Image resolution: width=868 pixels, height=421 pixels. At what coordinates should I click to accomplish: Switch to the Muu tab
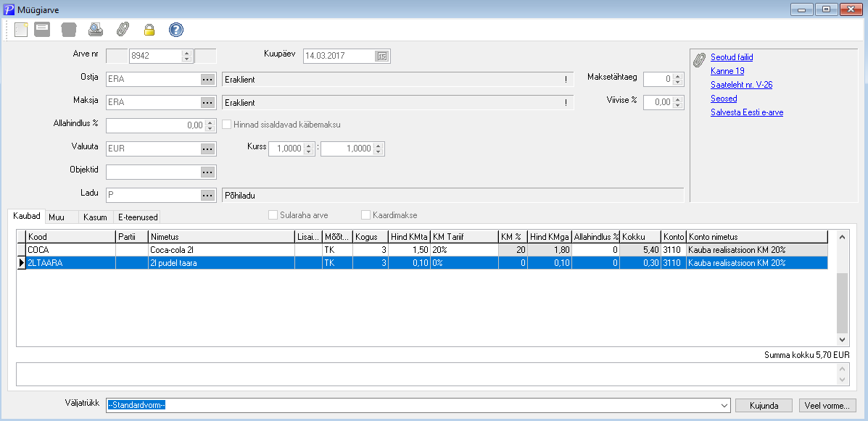click(61, 217)
